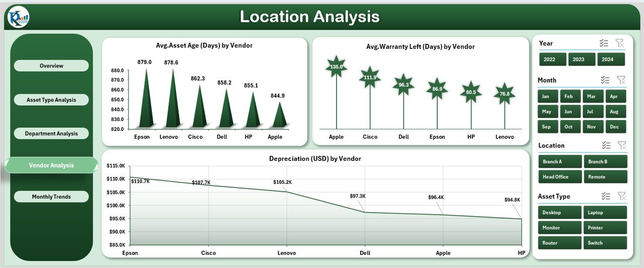This screenshot has height=268, width=644.
Task: Click the company logo icon in the header
Action: pos(19,18)
